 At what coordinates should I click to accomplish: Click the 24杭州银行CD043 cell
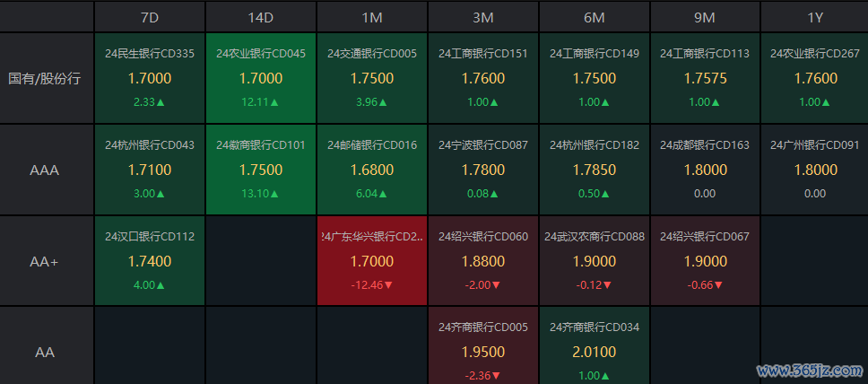[150, 170]
